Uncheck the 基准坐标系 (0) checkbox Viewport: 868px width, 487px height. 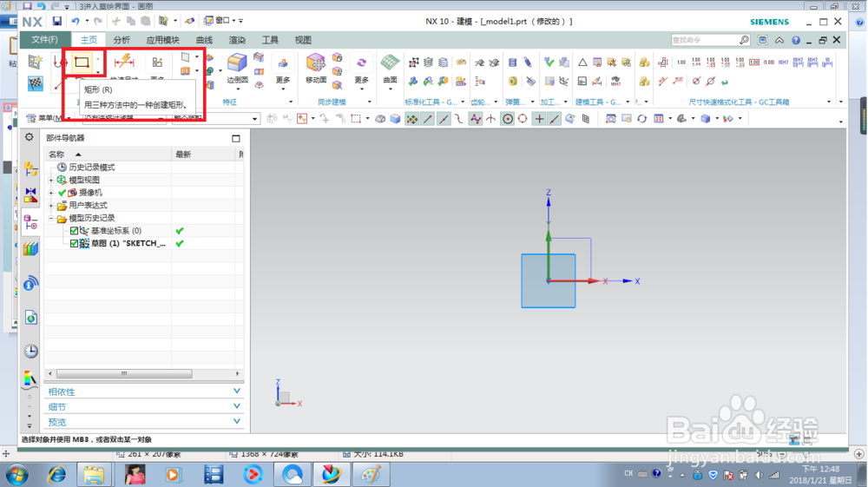[x=74, y=231]
